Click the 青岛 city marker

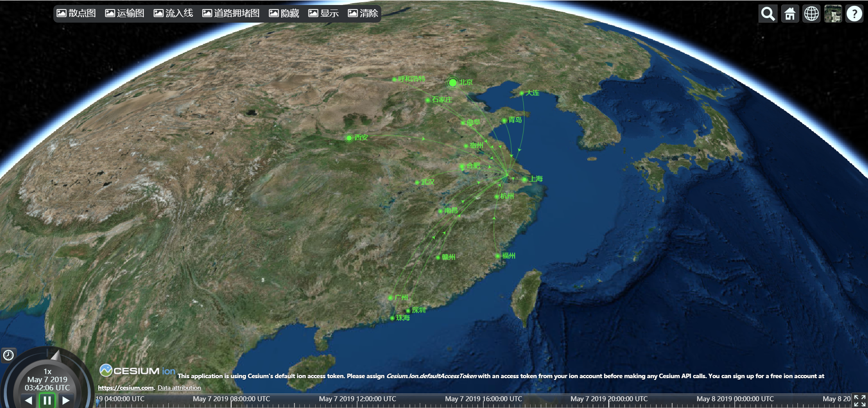tap(504, 120)
